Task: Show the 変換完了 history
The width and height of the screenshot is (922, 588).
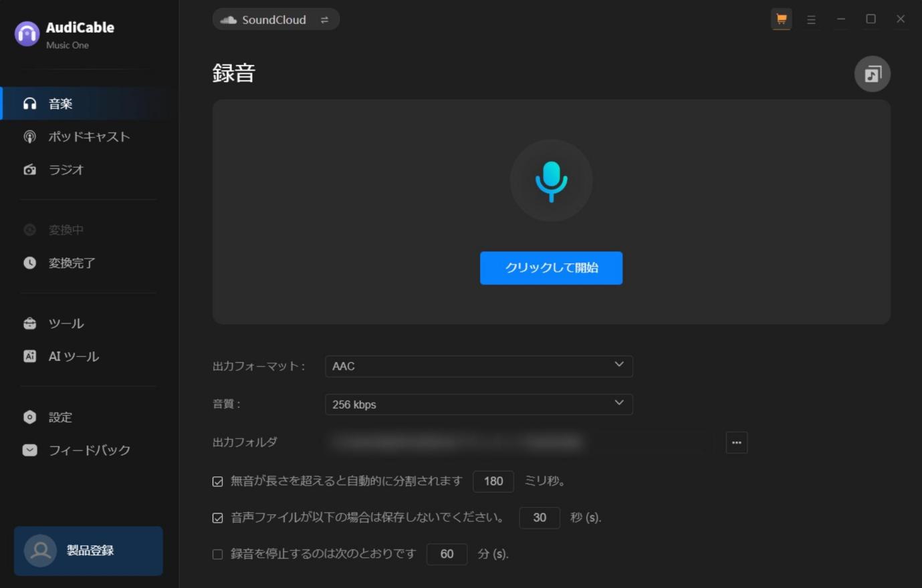Action: (x=90, y=263)
